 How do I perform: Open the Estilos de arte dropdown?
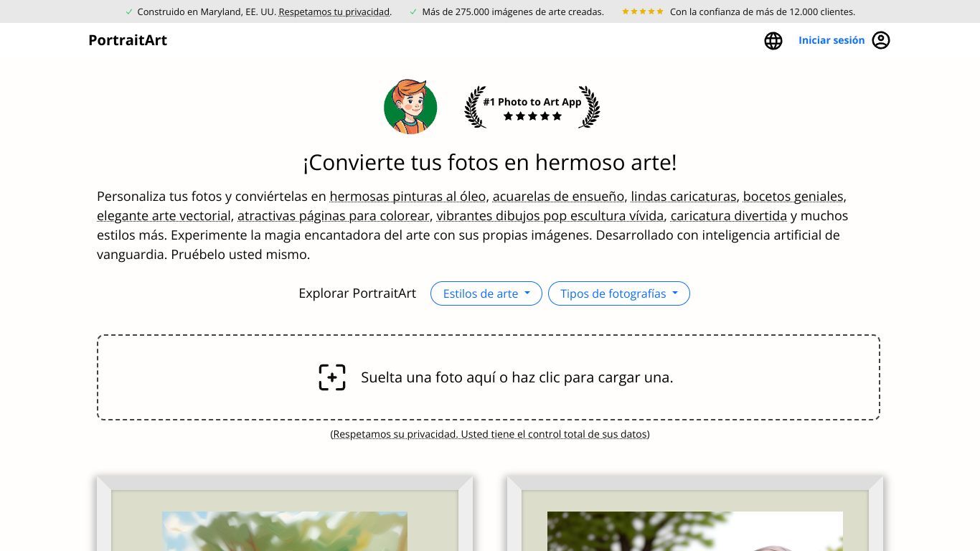(486, 293)
